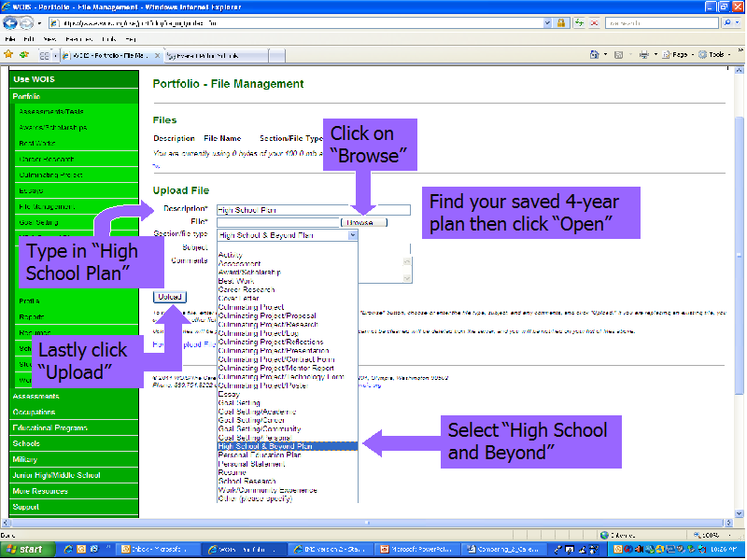Viewport: 747px width, 560px height.
Task: Open a new blank browser tab
Action: click(277, 56)
